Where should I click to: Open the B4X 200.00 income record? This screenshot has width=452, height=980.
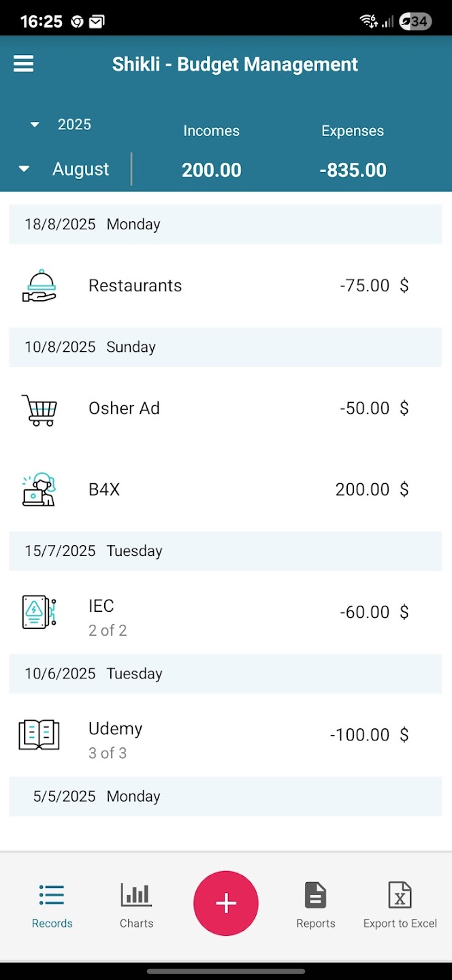225,489
